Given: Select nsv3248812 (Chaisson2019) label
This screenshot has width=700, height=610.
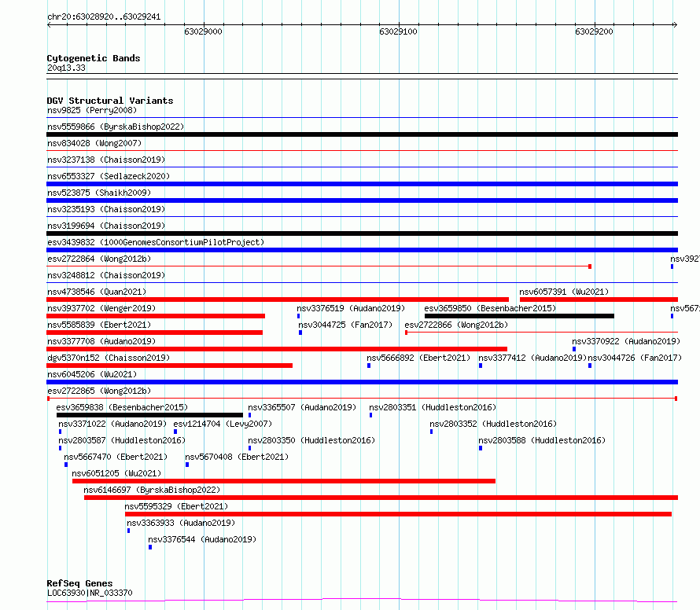Looking at the screenshot, I should point(106,275).
